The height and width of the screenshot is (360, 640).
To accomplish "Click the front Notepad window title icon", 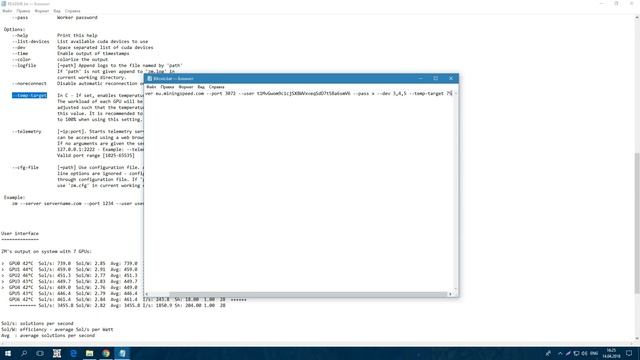I will [149, 78].
